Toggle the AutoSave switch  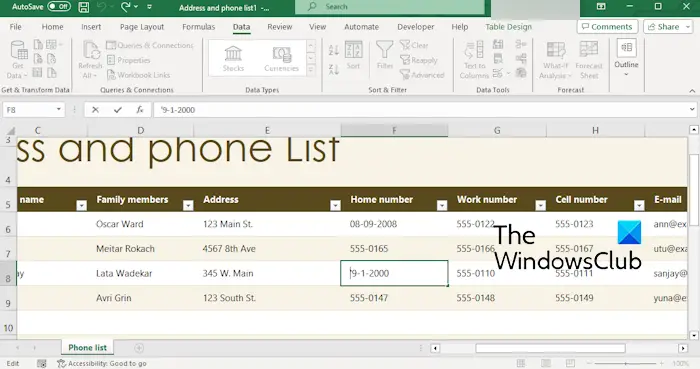point(59,7)
